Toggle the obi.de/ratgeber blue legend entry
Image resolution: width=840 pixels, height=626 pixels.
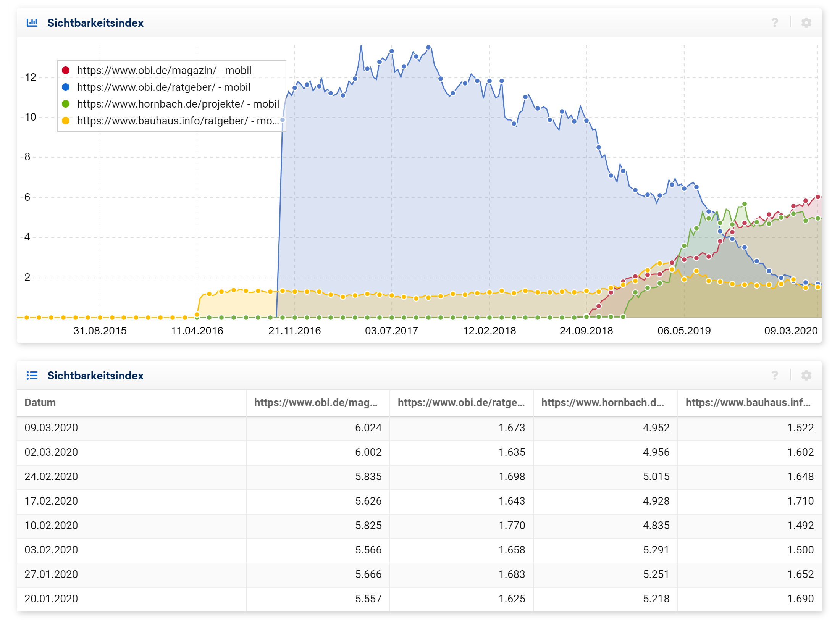pyautogui.click(x=163, y=87)
